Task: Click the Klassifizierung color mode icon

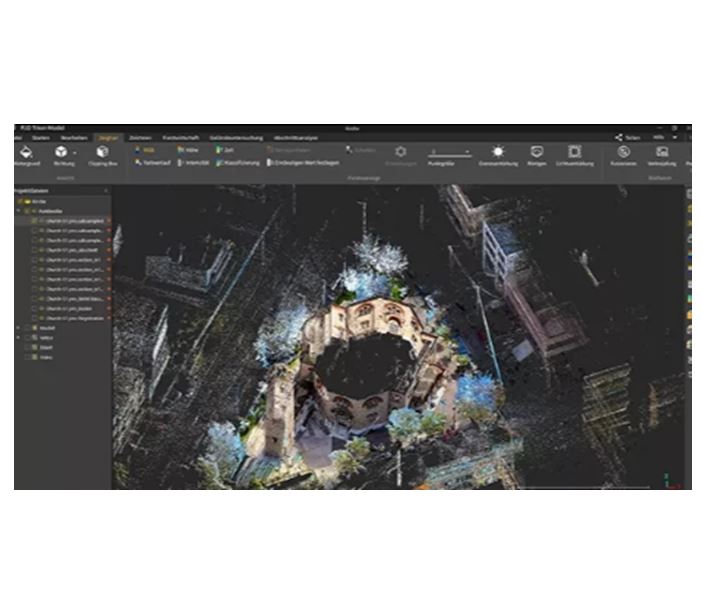Action: (x=219, y=163)
